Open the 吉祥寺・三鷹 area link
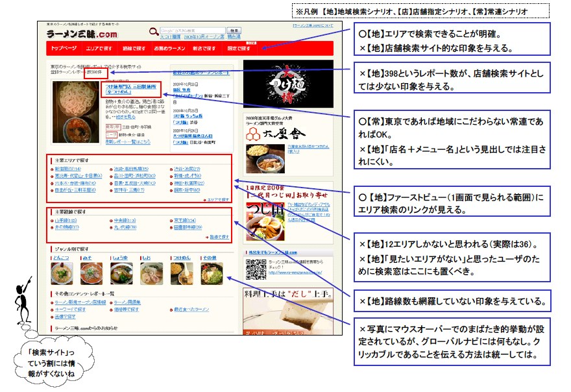 (x=129, y=190)
